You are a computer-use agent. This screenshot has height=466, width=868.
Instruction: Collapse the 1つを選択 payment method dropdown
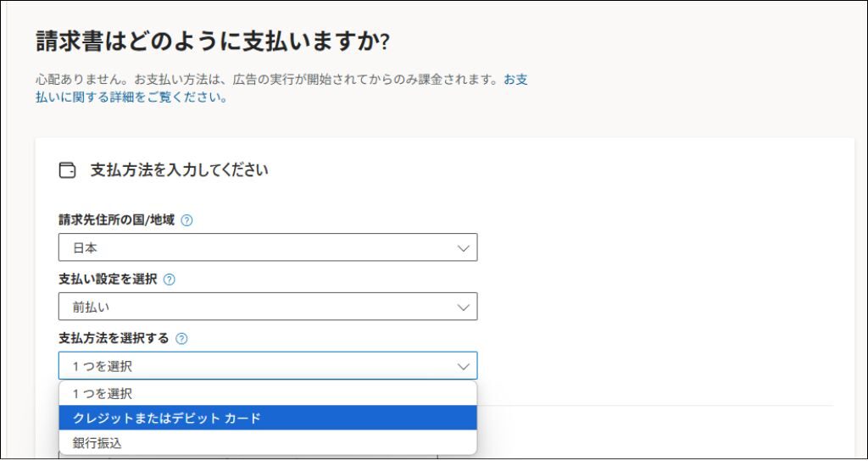tap(268, 366)
